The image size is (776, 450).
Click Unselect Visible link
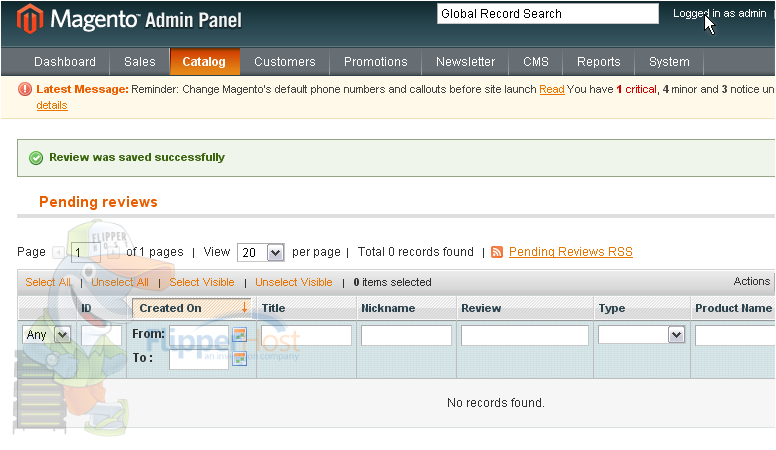(x=294, y=282)
